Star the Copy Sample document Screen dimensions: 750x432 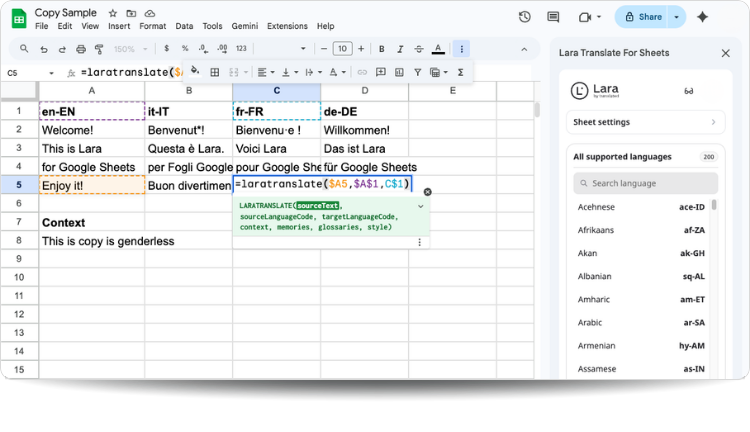tap(113, 13)
